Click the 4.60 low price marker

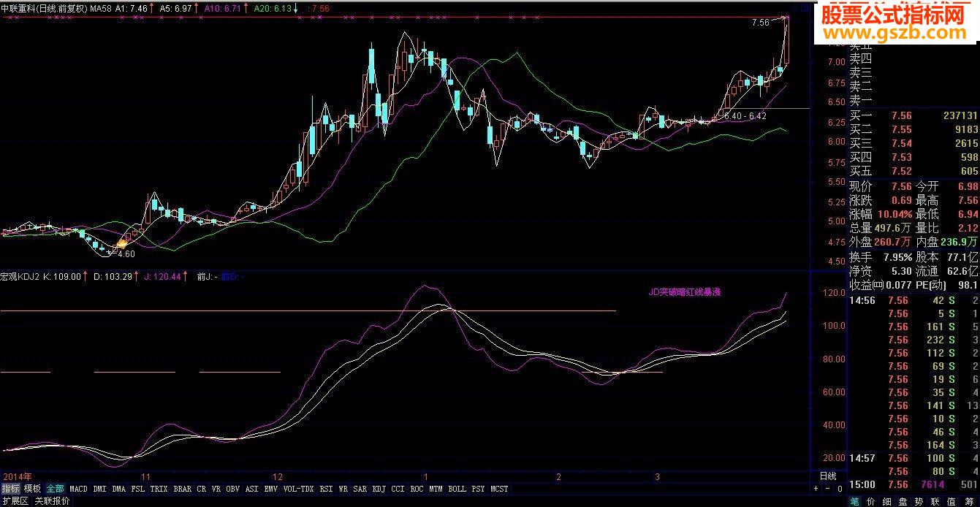coord(126,254)
